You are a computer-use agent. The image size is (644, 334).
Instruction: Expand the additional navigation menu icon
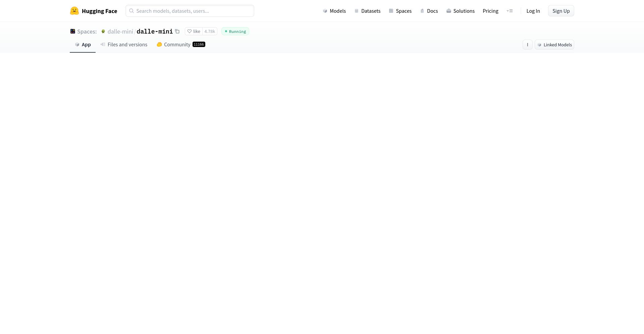tap(510, 11)
